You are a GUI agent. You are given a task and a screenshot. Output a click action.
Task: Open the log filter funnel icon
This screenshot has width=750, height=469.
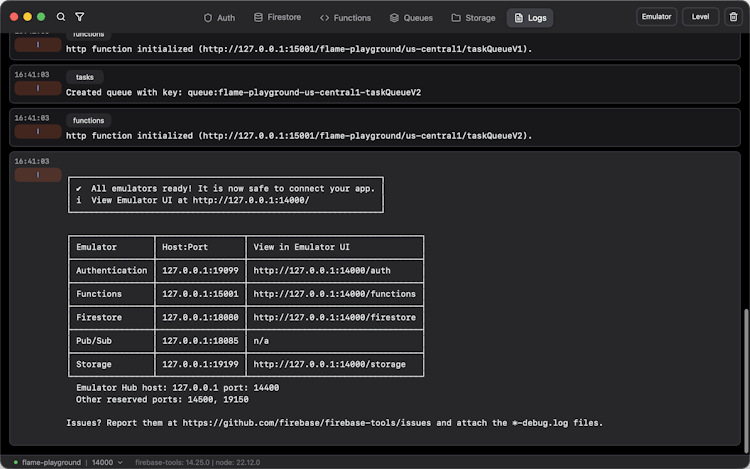click(x=80, y=17)
